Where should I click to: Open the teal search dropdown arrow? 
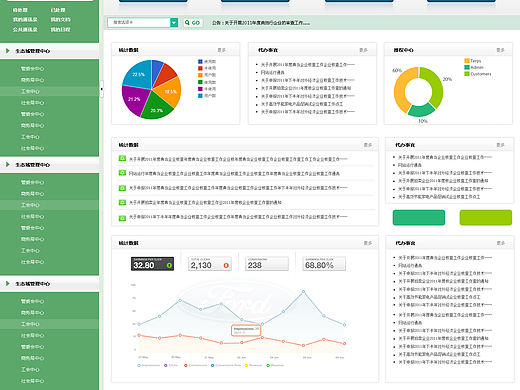(174, 22)
